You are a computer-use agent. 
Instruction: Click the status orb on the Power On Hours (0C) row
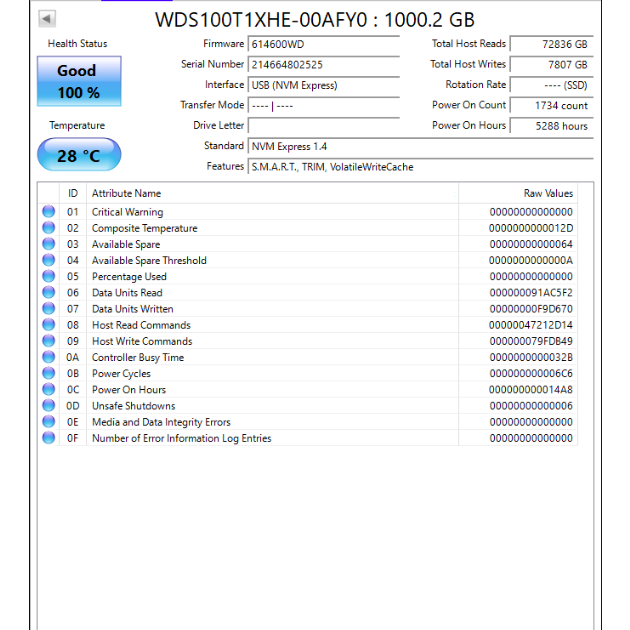[x=49, y=389]
